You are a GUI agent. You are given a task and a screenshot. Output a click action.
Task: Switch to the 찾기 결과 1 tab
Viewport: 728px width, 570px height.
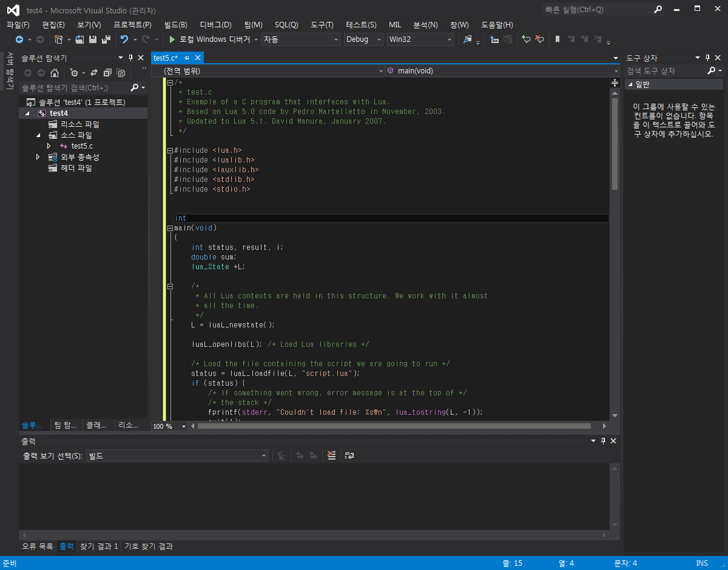point(99,546)
